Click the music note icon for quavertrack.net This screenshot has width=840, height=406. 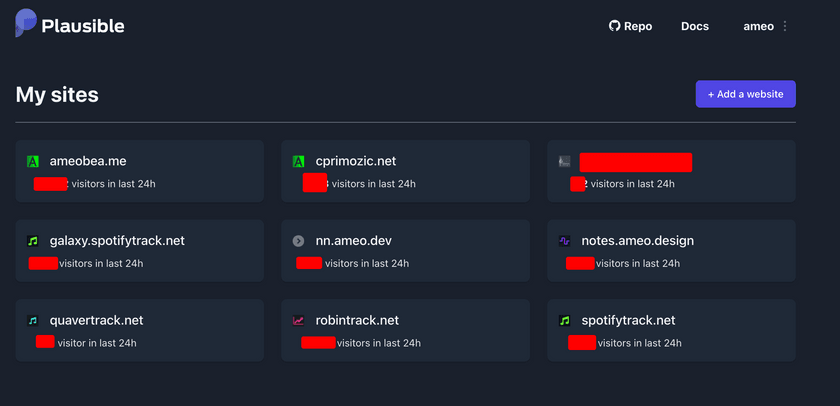[x=33, y=321]
